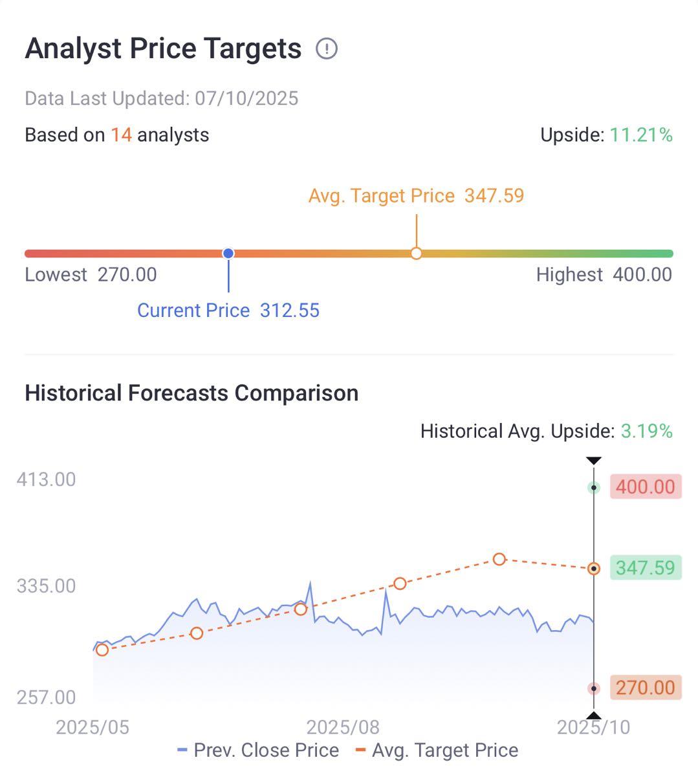Click the highest orange target data point on chart

(499, 559)
